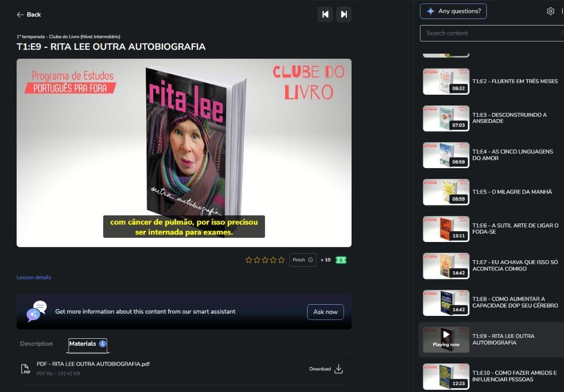564x392 pixels.
Task: Click the Ask now button
Action: click(325, 312)
